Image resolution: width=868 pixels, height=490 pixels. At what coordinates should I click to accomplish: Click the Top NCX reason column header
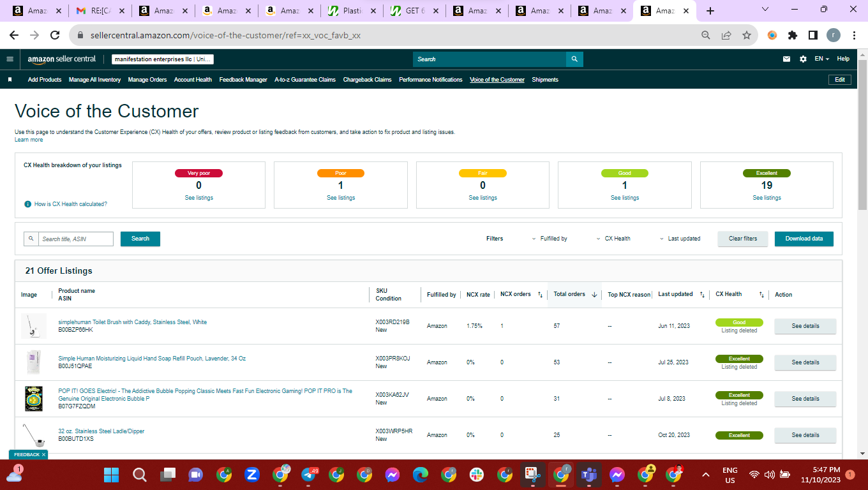click(x=629, y=295)
